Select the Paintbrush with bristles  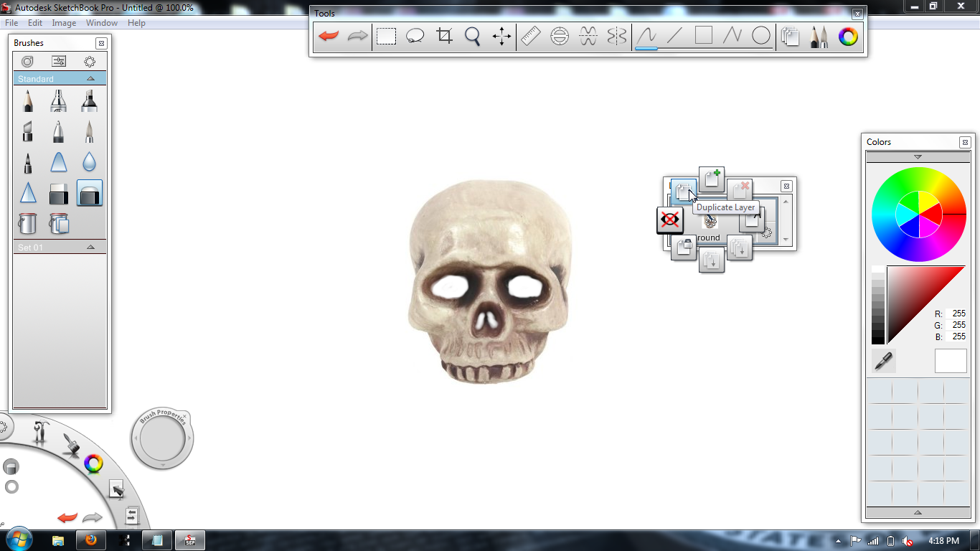point(90,132)
